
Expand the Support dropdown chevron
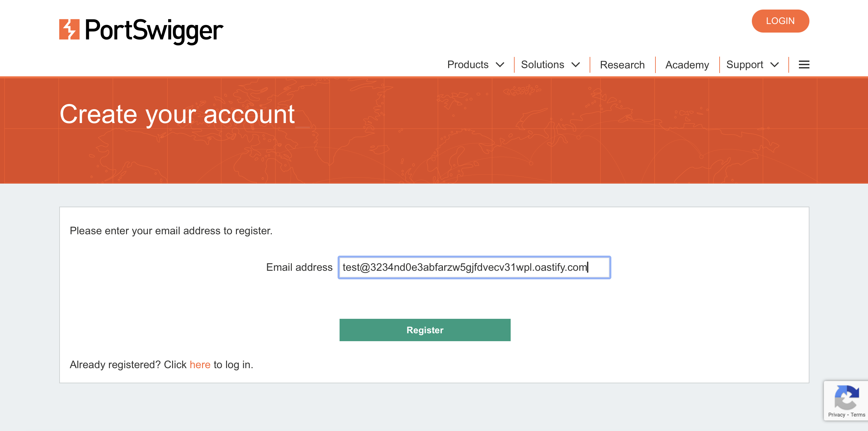775,65
